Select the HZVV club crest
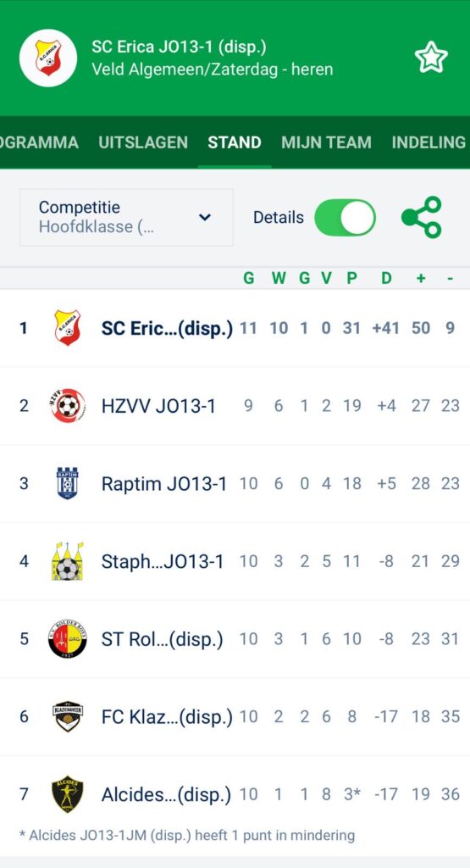470x868 pixels. (68, 406)
